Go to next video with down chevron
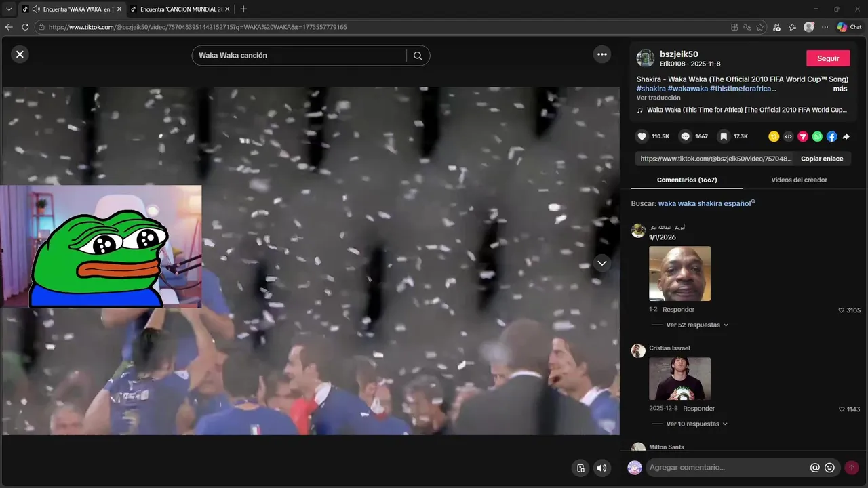Viewport: 868px width, 488px height. 602,263
